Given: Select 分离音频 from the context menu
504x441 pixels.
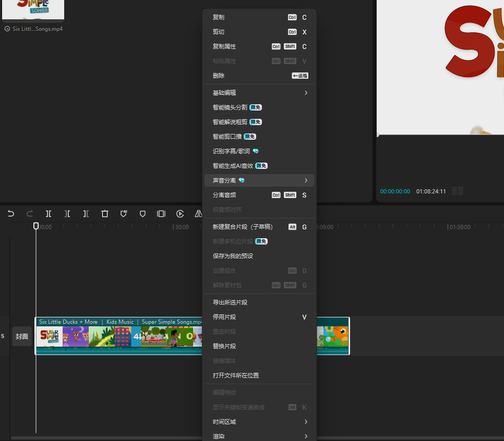Looking at the screenshot, I should (x=259, y=195).
